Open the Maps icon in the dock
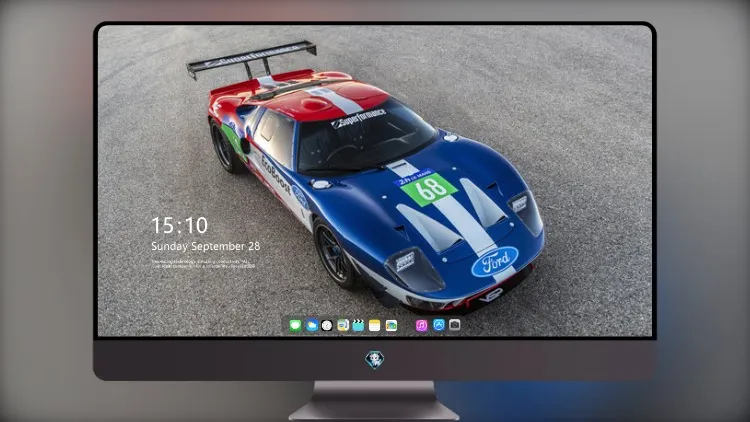The width and height of the screenshot is (750, 422). (343, 325)
